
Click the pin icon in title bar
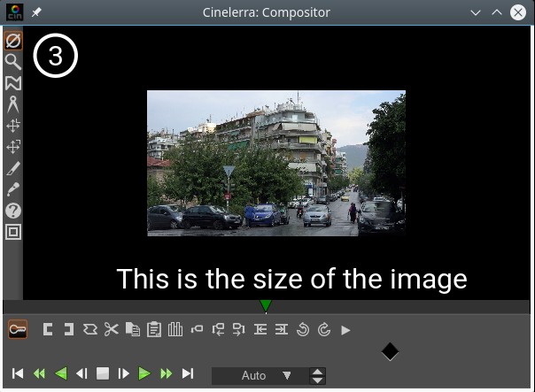click(x=36, y=13)
